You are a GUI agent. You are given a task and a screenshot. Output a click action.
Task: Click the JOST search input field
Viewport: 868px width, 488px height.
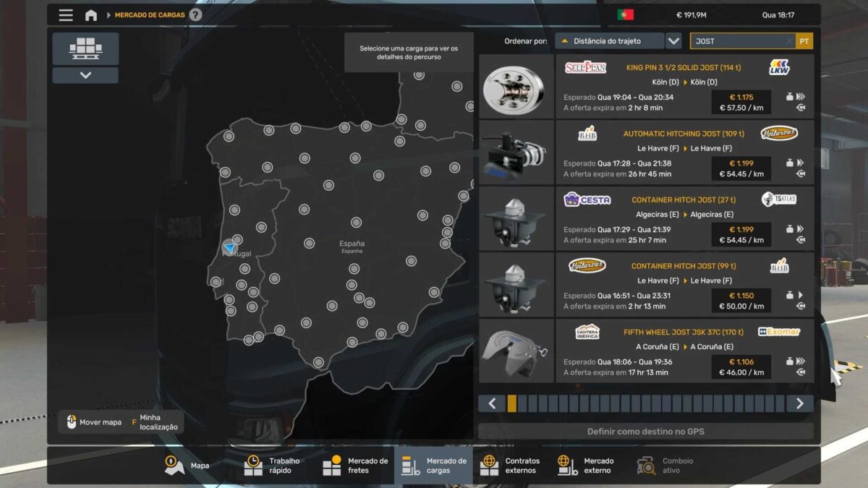[742, 41]
